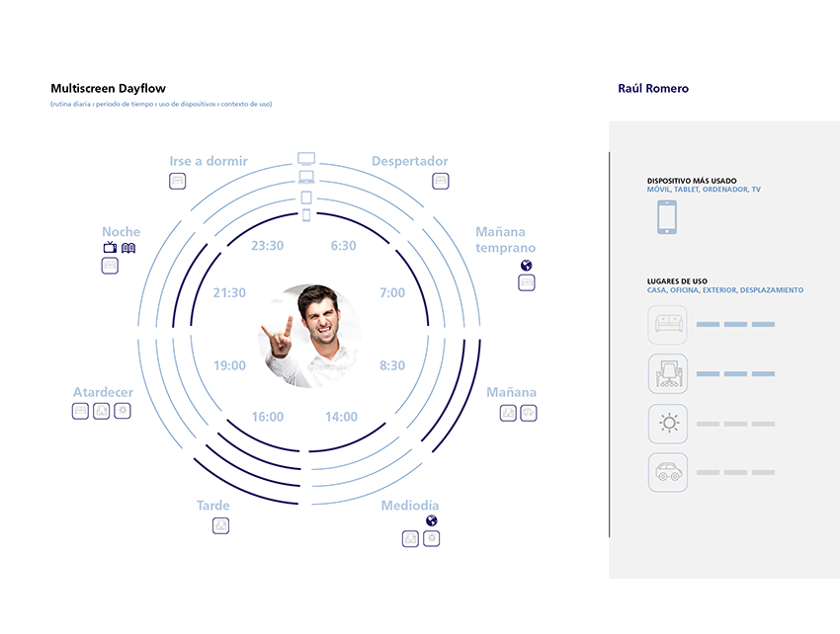Select the smartphone icon on the innermost ring
Viewport: 840px width, 634px height.
click(306, 215)
